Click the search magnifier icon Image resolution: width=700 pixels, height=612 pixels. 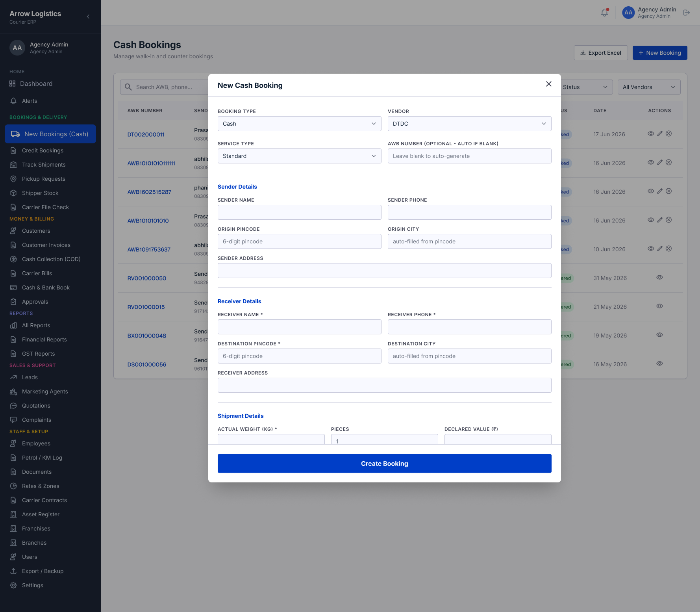tap(128, 87)
